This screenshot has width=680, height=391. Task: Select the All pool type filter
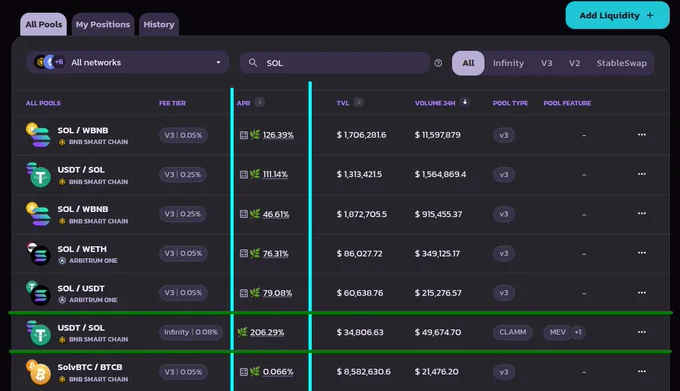point(468,63)
